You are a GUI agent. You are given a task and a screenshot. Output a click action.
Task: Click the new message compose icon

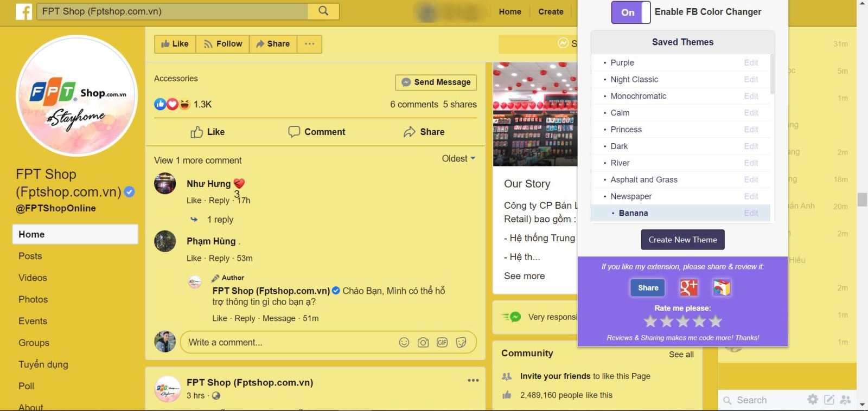coord(829,400)
